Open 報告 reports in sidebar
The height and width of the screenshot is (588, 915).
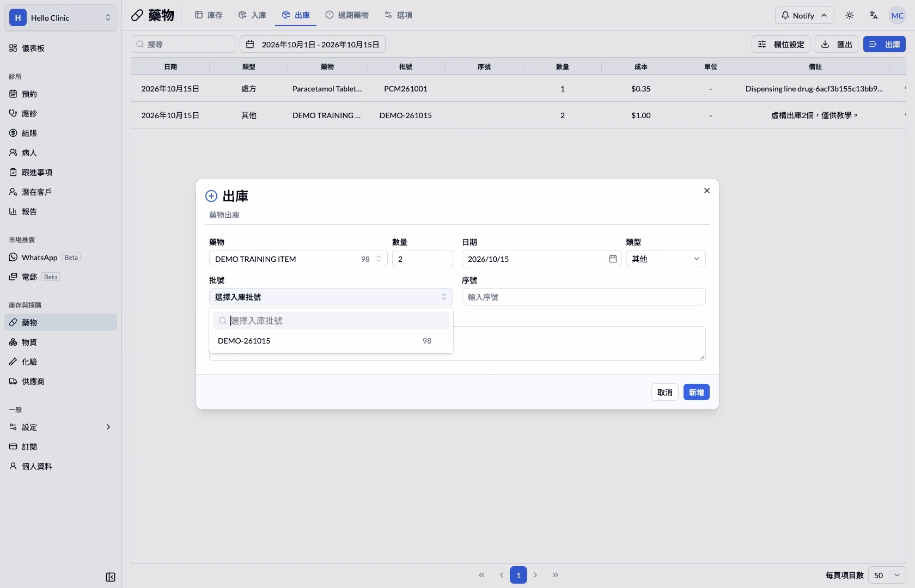pyautogui.click(x=60, y=211)
